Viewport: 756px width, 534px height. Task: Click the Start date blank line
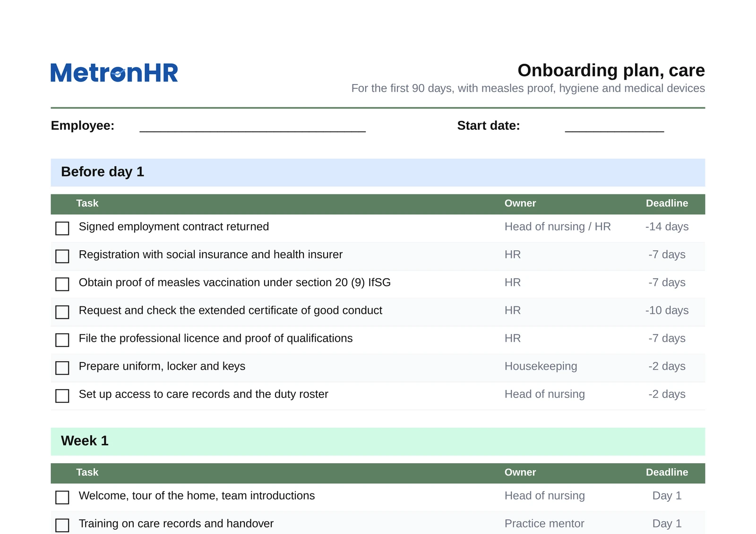[x=614, y=131]
